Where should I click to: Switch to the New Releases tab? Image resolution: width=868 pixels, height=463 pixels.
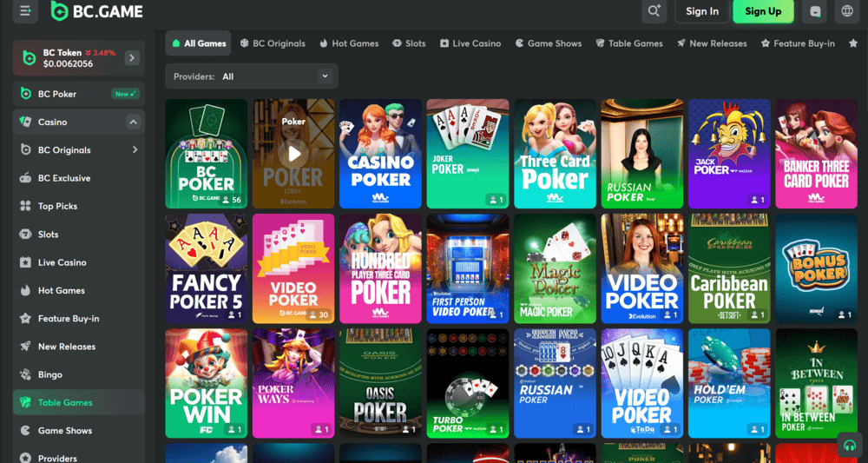[x=712, y=43]
